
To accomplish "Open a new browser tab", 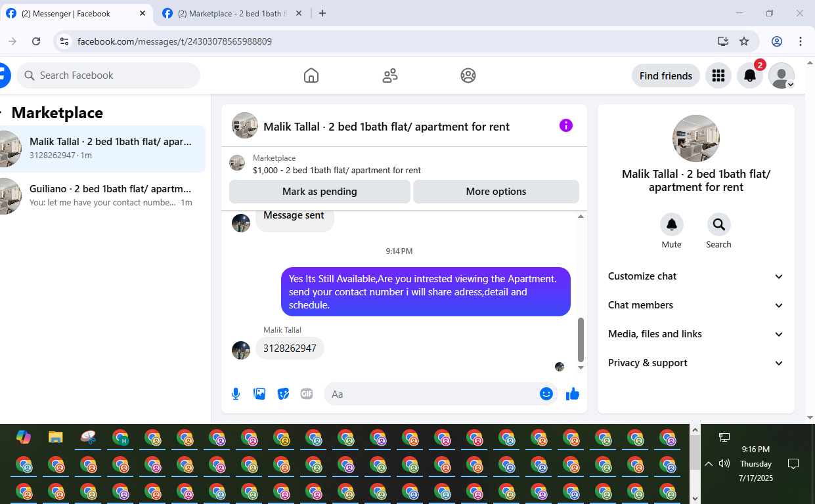I will click(x=322, y=13).
